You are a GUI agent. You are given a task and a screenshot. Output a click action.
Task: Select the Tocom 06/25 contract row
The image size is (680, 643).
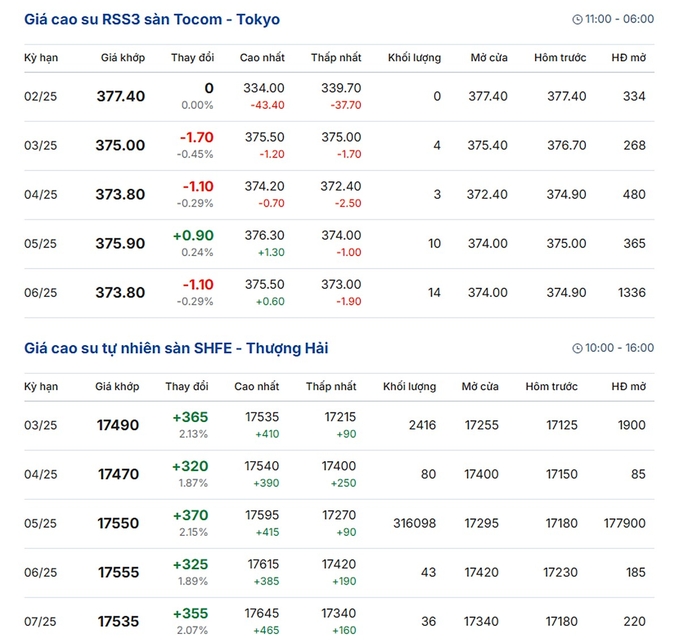(x=339, y=293)
